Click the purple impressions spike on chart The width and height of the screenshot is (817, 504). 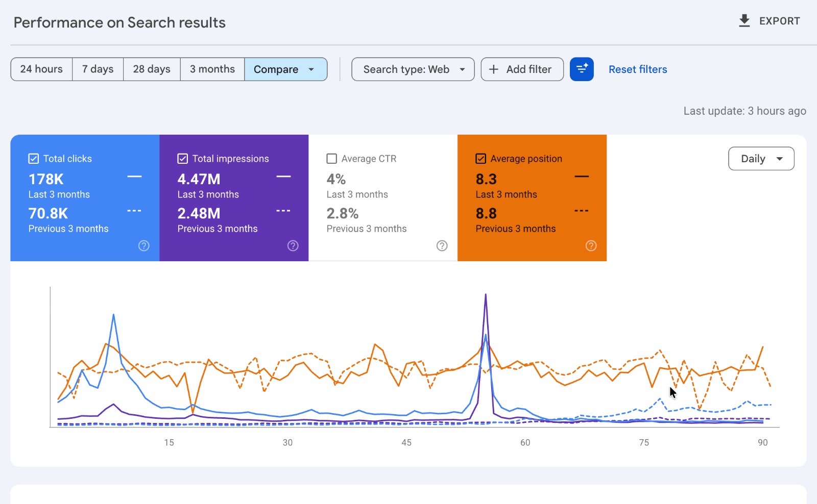[486, 296]
